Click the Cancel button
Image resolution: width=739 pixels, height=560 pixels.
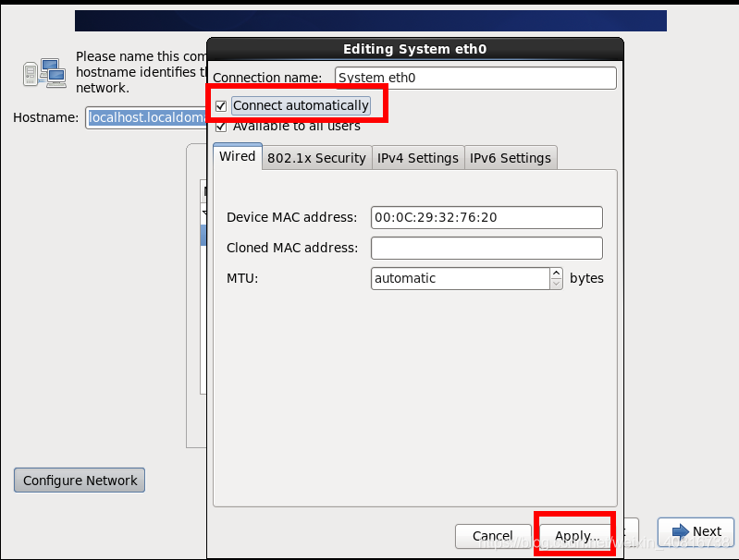(492, 536)
